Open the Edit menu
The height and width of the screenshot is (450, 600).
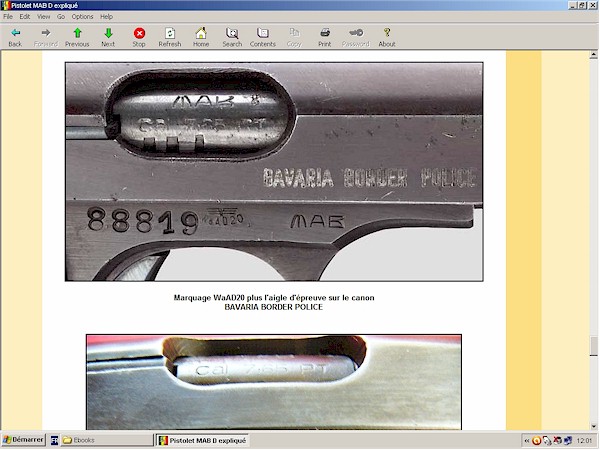pyautogui.click(x=25, y=16)
